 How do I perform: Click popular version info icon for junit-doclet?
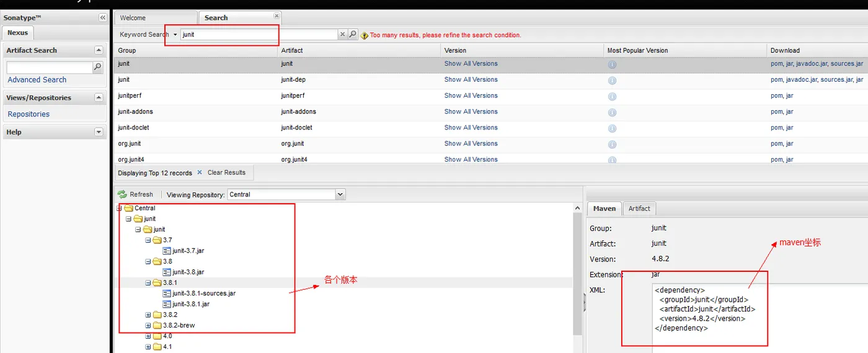pos(612,129)
